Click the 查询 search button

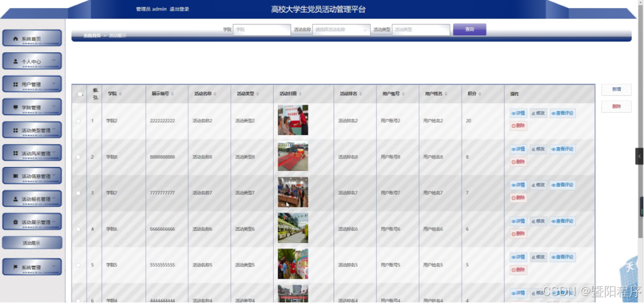click(470, 30)
